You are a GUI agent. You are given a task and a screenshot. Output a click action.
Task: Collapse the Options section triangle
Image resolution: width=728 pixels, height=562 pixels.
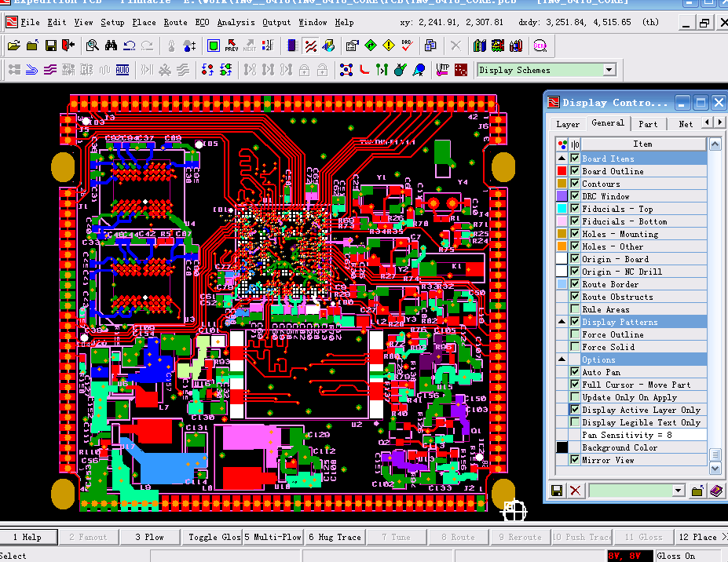(x=562, y=359)
